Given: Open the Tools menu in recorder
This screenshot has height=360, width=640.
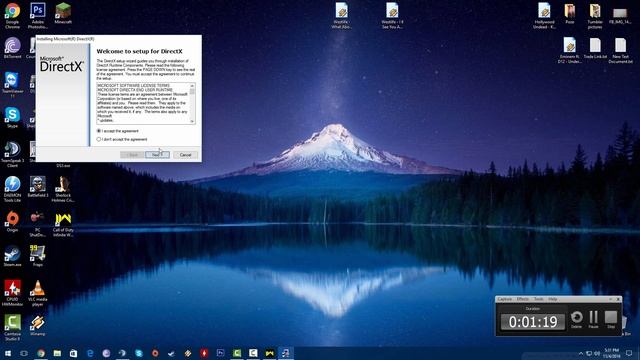Looking at the screenshot, I should (x=539, y=299).
